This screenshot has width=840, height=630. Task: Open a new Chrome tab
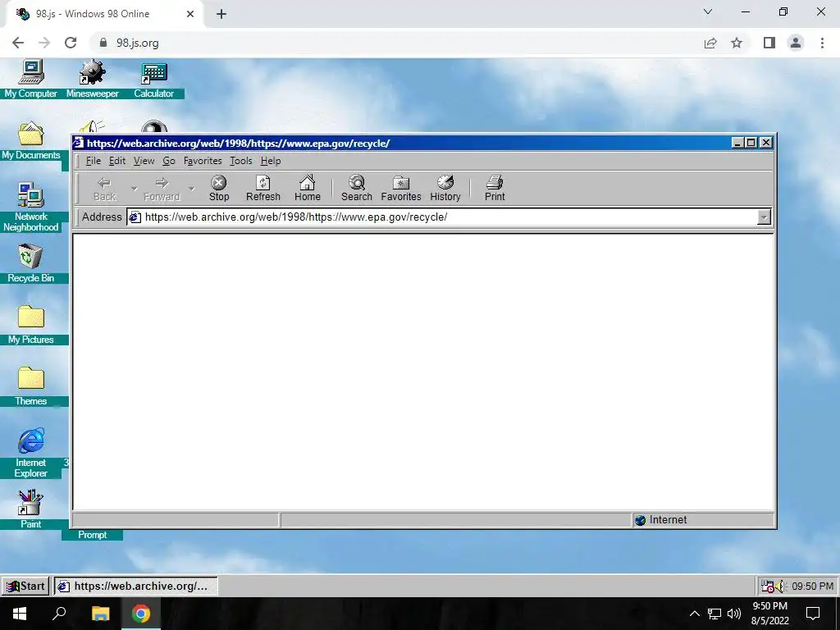click(221, 15)
